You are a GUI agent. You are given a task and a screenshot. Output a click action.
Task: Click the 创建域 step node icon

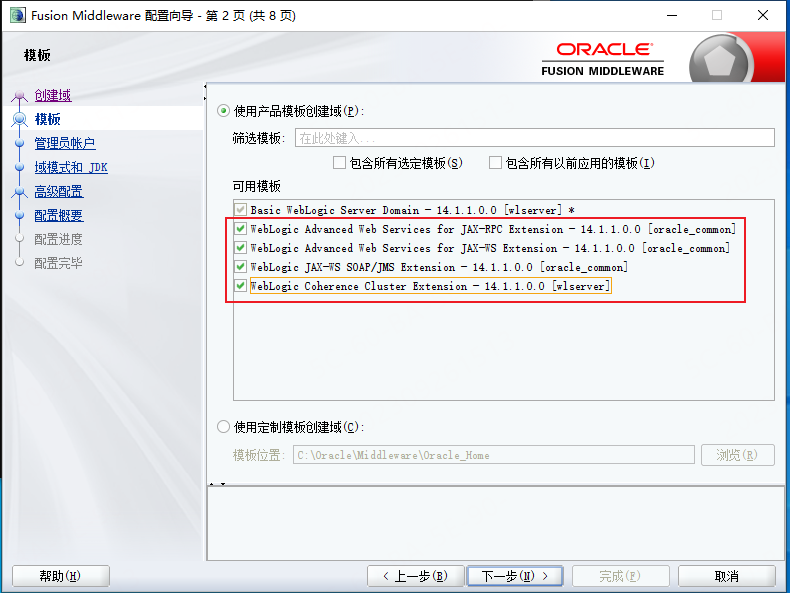pyautogui.click(x=20, y=95)
